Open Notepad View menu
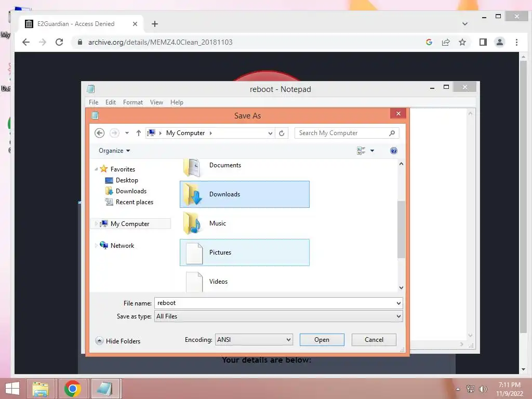Viewport: 532px width, 399px height. (156, 102)
